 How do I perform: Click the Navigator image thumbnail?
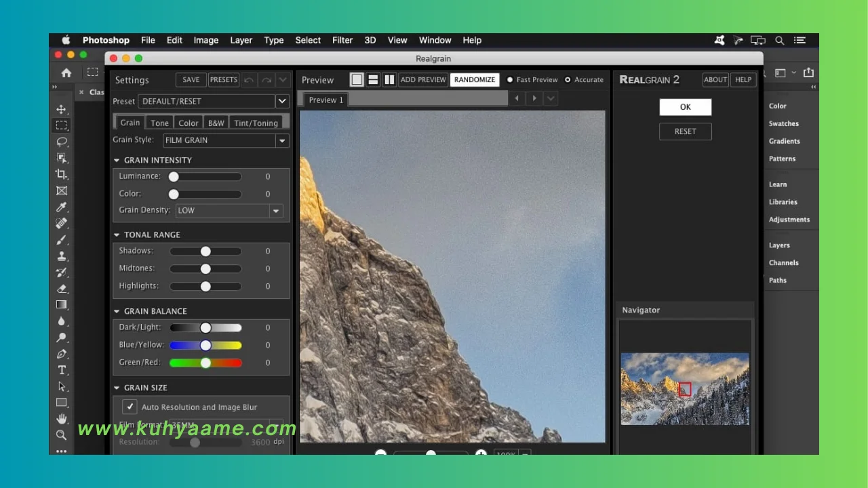tap(685, 389)
